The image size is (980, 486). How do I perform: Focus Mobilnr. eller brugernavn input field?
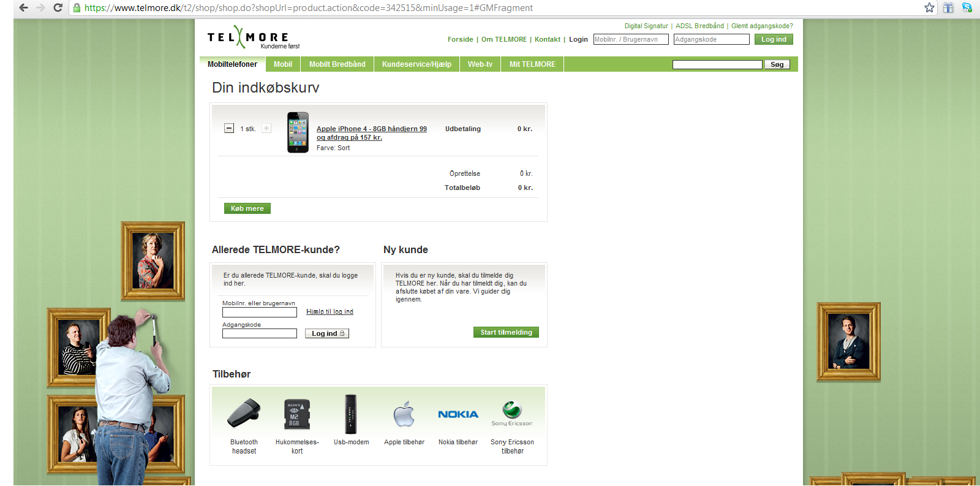point(260,313)
